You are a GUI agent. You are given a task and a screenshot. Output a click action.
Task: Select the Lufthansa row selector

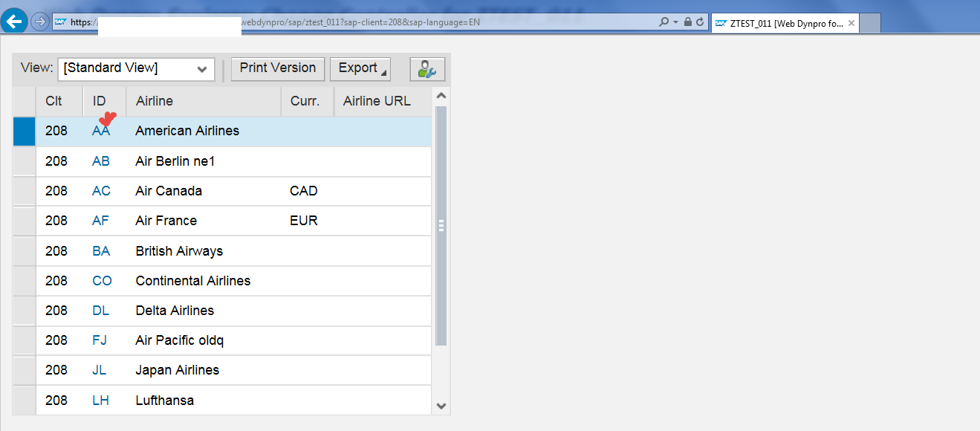click(x=25, y=401)
